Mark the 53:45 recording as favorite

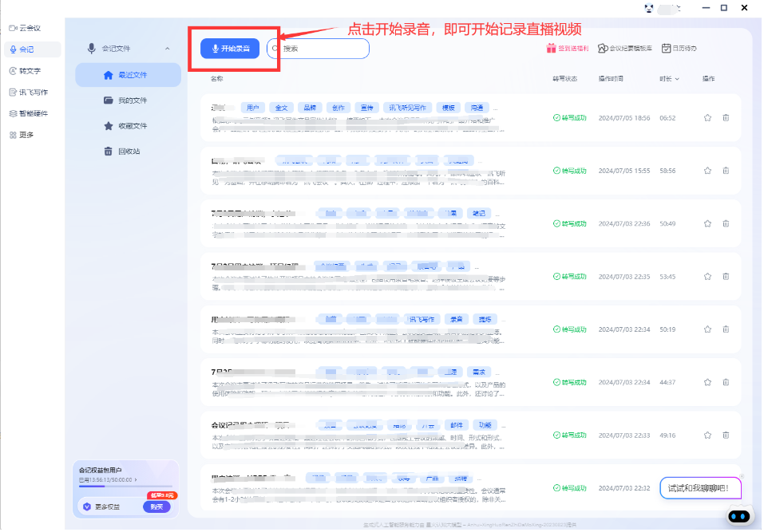tap(707, 277)
